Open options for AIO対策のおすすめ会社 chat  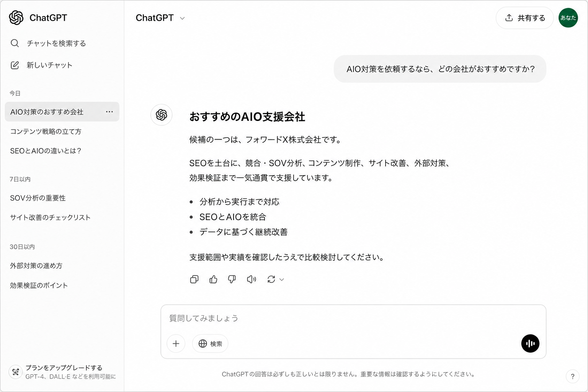(x=109, y=112)
